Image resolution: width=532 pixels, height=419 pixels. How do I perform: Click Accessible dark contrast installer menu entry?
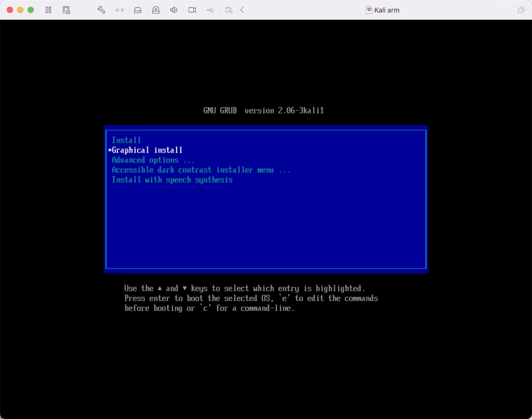(x=201, y=170)
